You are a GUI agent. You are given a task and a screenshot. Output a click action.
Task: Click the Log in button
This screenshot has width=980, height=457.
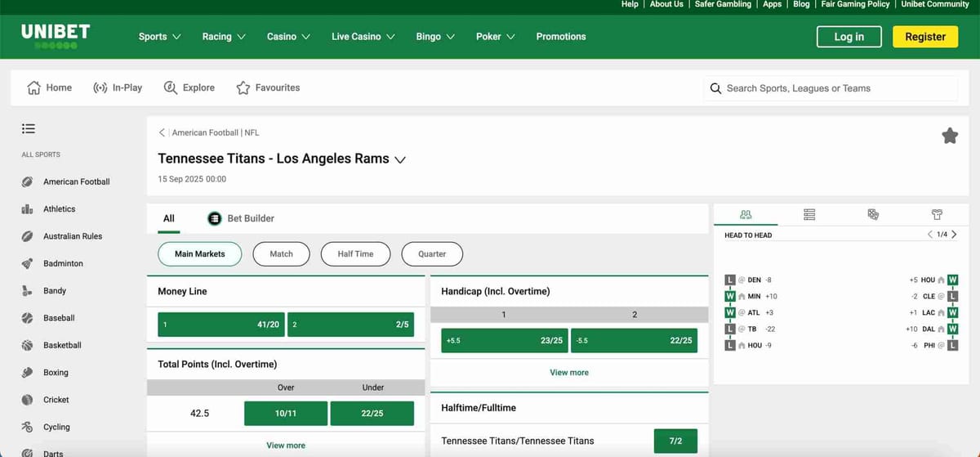(849, 37)
